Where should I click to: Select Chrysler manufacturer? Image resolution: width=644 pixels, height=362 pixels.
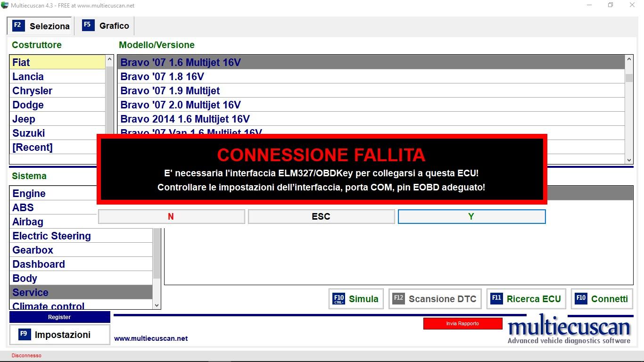pyautogui.click(x=58, y=90)
